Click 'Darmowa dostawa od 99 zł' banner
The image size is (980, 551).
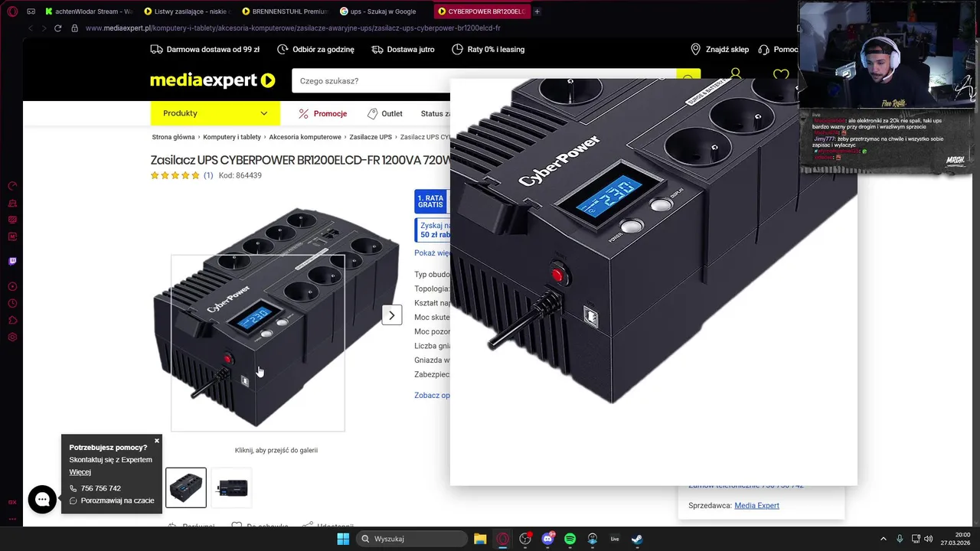point(205,49)
